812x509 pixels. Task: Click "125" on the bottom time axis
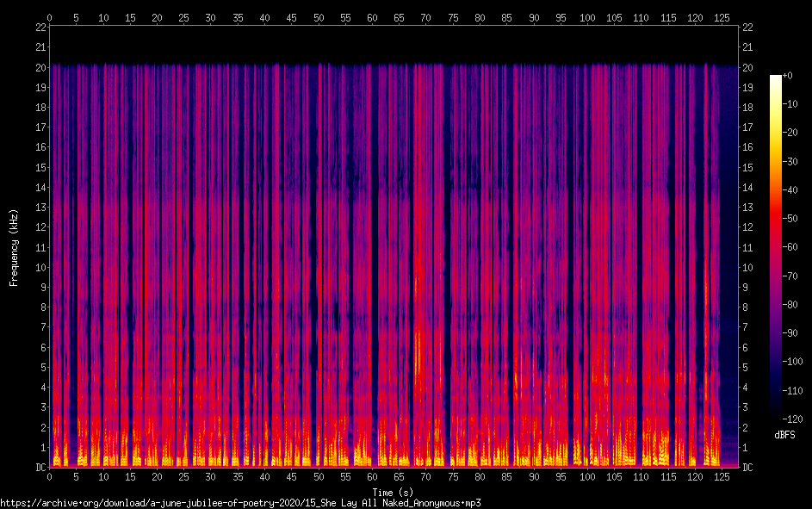722,477
